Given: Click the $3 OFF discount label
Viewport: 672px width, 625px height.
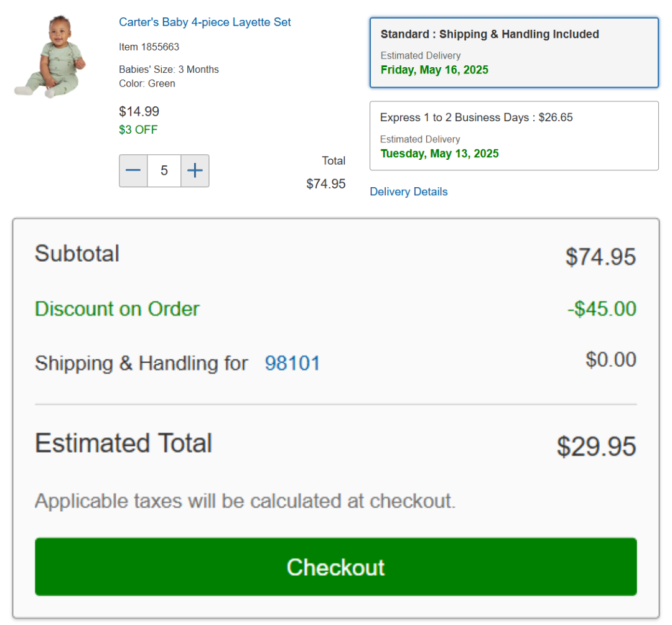Looking at the screenshot, I should pyautogui.click(x=138, y=130).
